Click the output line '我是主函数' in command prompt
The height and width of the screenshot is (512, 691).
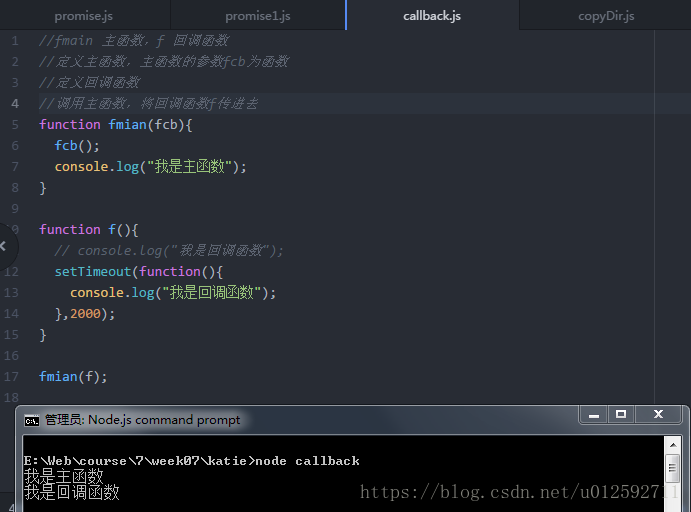click(63, 476)
